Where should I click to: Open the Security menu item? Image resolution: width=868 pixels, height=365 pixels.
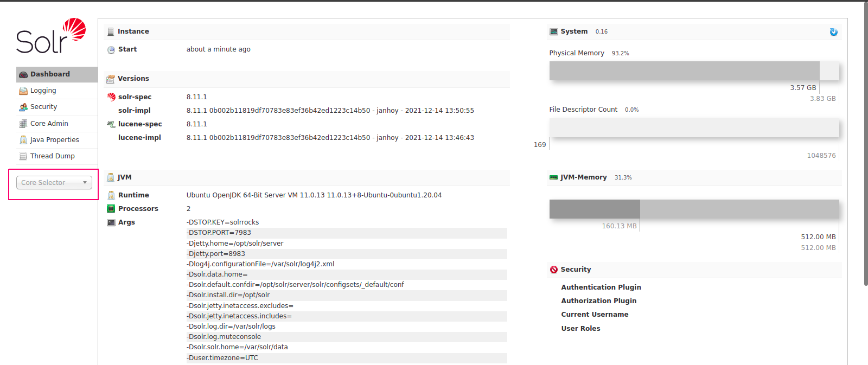[57, 107]
